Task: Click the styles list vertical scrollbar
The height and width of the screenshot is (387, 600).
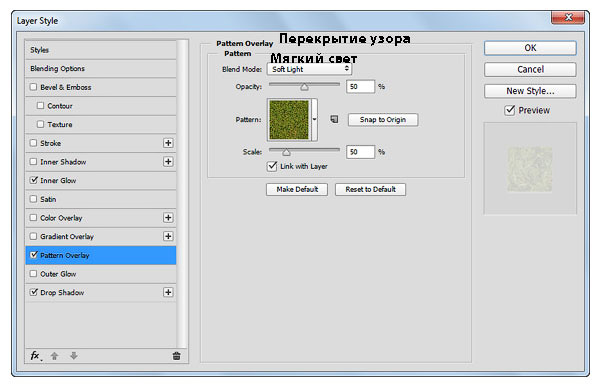Action: point(183,194)
